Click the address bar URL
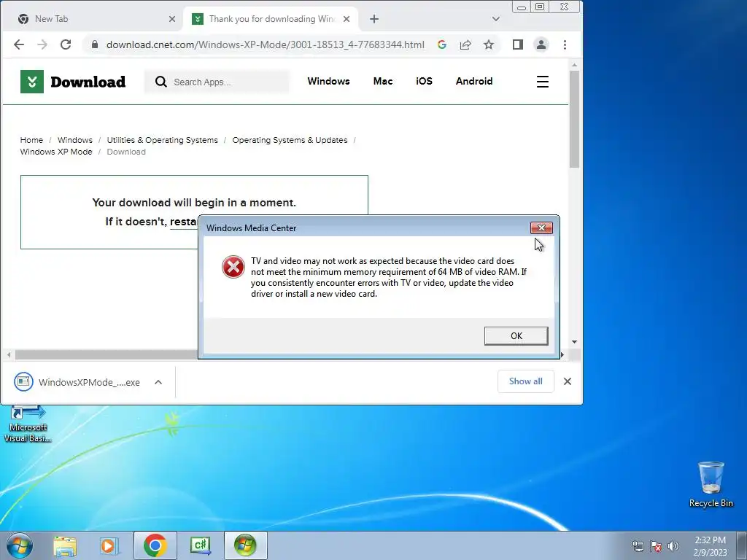This screenshot has width=747, height=560. point(265,44)
